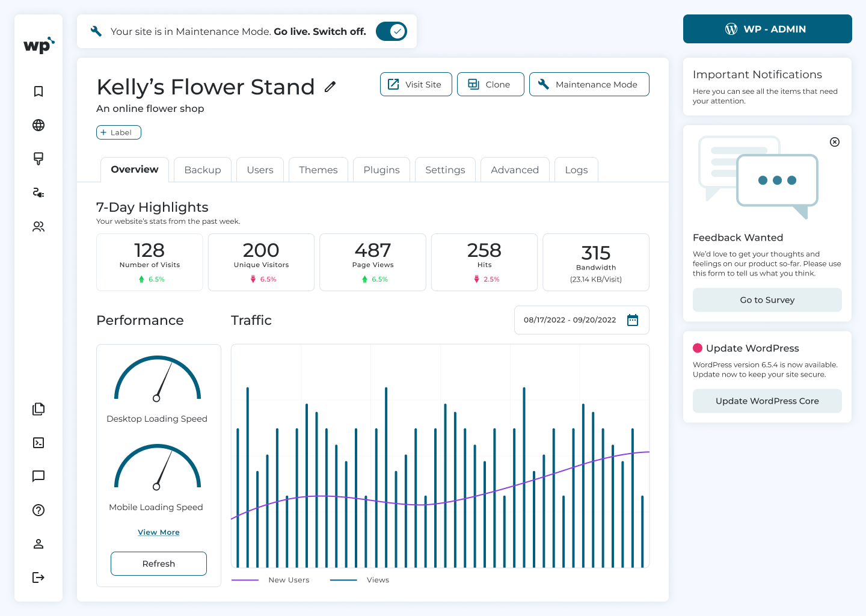Open the bookmarks icon in the sidebar

click(38, 91)
